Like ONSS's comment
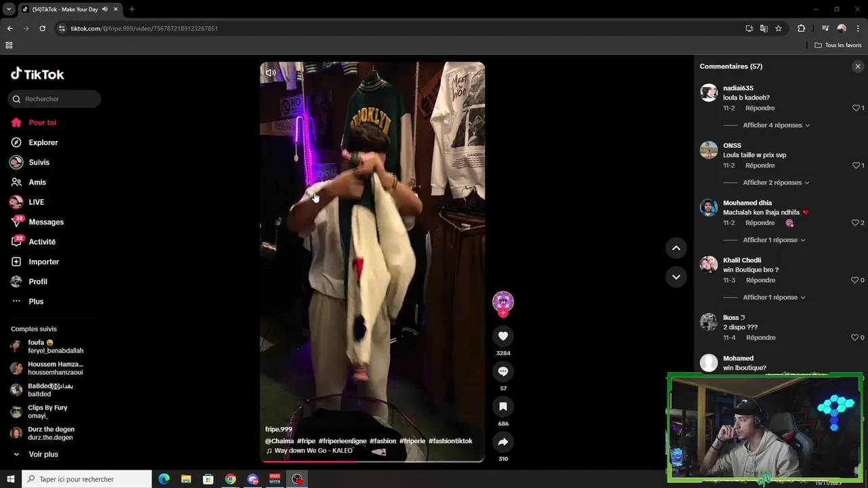This screenshot has width=868, height=488. pyautogui.click(x=856, y=165)
